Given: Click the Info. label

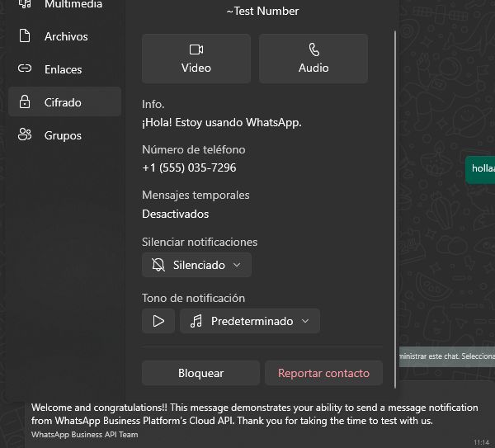Looking at the screenshot, I should 153,104.
